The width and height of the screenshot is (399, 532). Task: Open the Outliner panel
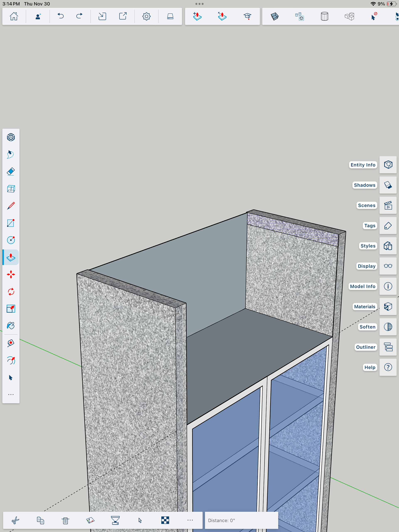click(388, 347)
